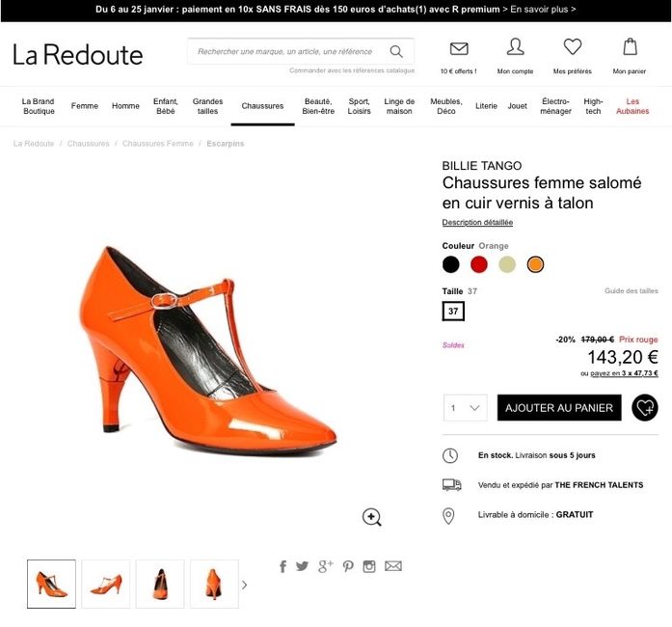Open Mes préférés heart icon
Screen dimensions: 672x627
573,47
